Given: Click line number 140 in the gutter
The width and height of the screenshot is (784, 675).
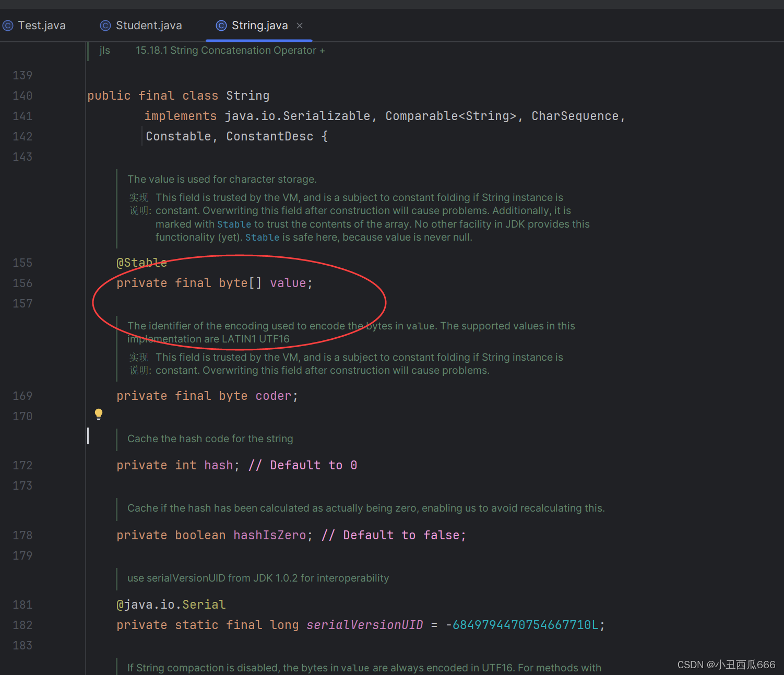Looking at the screenshot, I should pos(22,96).
